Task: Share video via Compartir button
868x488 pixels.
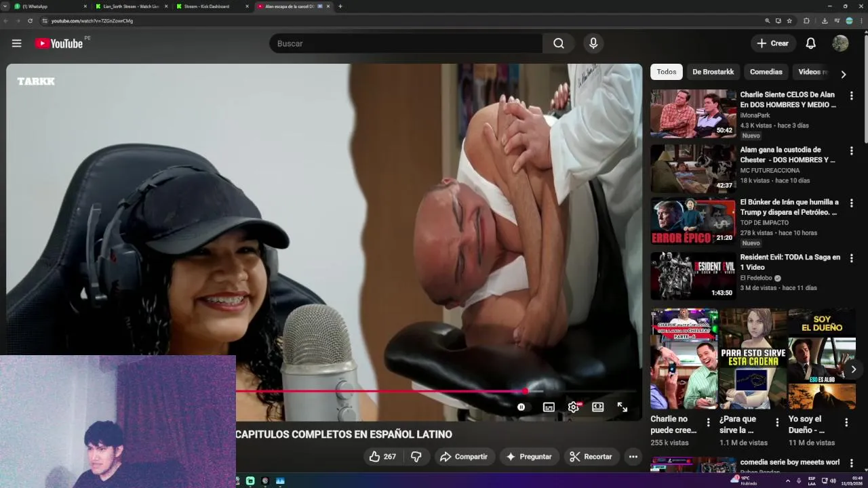Action: pyautogui.click(x=464, y=457)
